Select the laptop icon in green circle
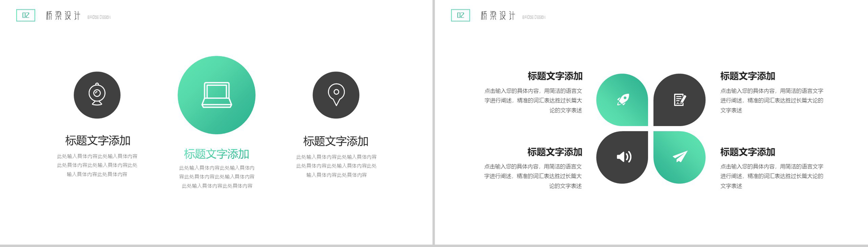 click(x=216, y=95)
